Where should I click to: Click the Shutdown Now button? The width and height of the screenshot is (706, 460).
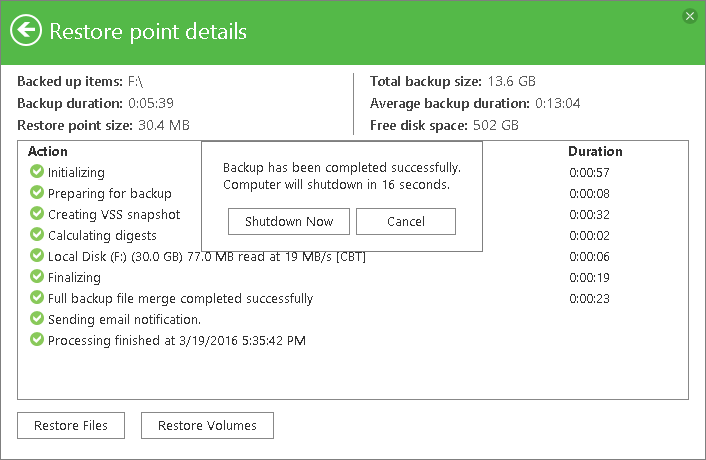click(288, 221)
